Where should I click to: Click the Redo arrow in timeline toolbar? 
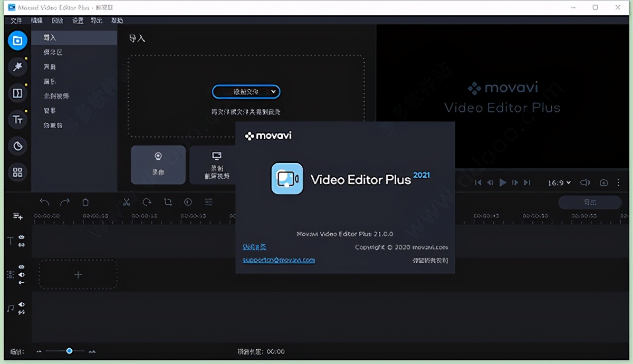pyautogui.click(x=64, y=202)
